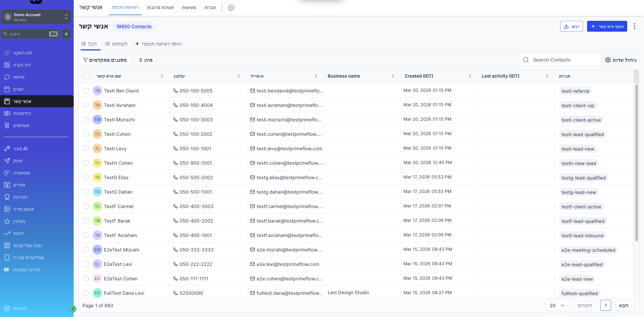This screenshot has width=644, height=317.
Task: Select the לקוחות smart list tab
Action: [x=116, y=44]
